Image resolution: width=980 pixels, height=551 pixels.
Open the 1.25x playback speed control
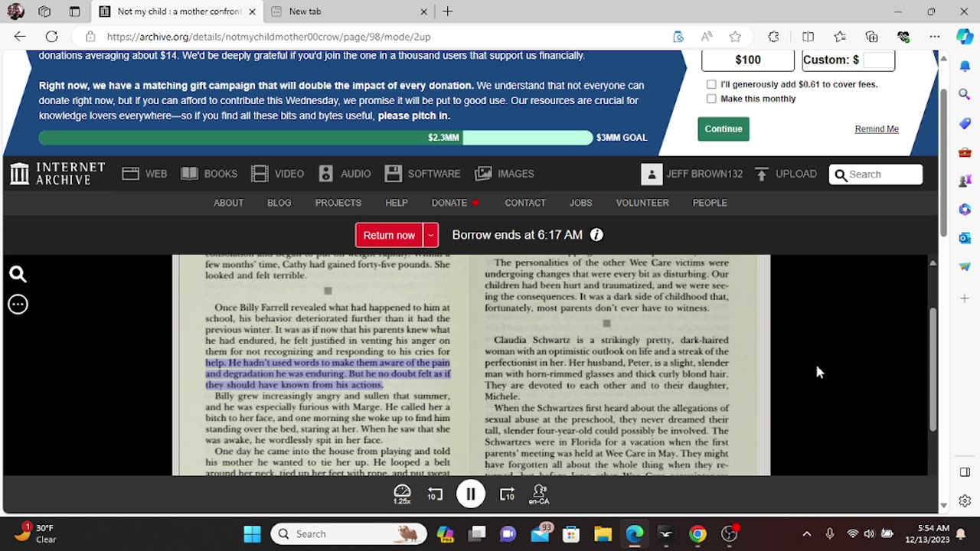click(402, 494)
